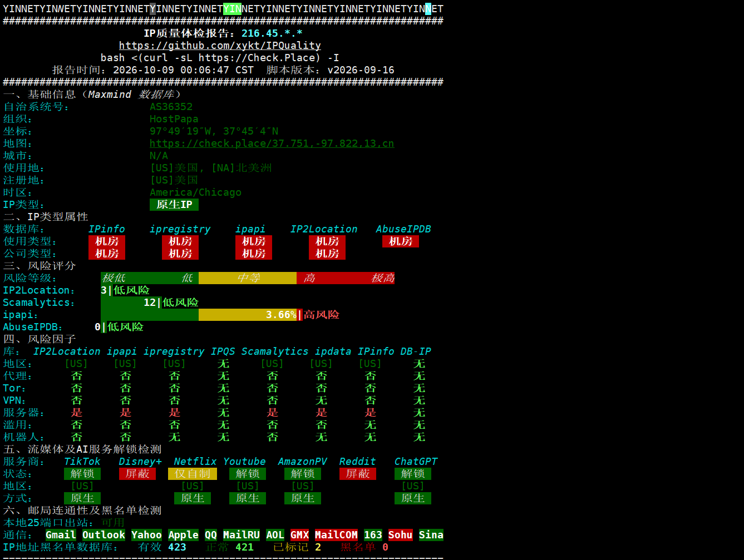Click the 极高 segment of risk bar
The image size is (744, 560).
point(383,278)
